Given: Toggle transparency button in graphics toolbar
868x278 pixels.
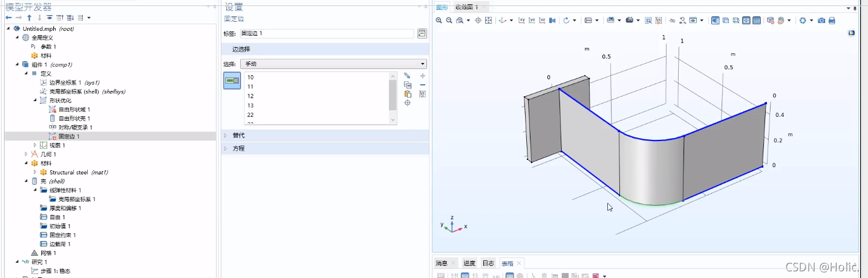Looking at the screenshot, I should point(725,20).
